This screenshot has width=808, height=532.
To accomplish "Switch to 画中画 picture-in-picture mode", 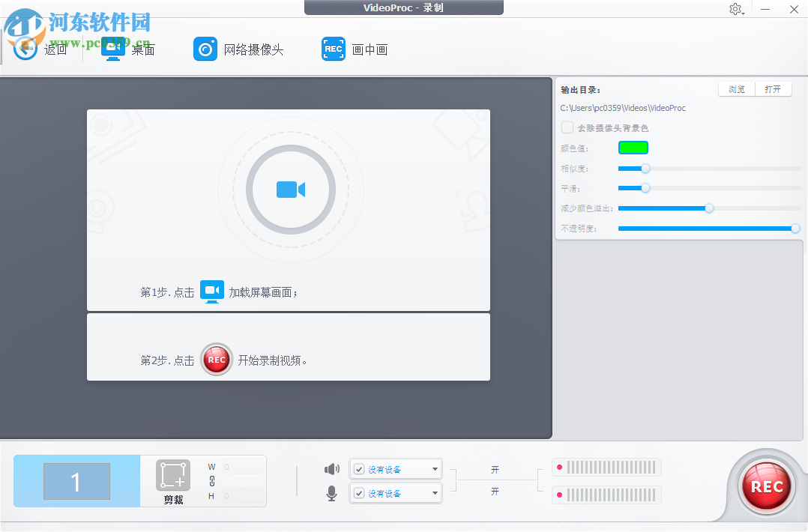I will click(x=334, y=48).
